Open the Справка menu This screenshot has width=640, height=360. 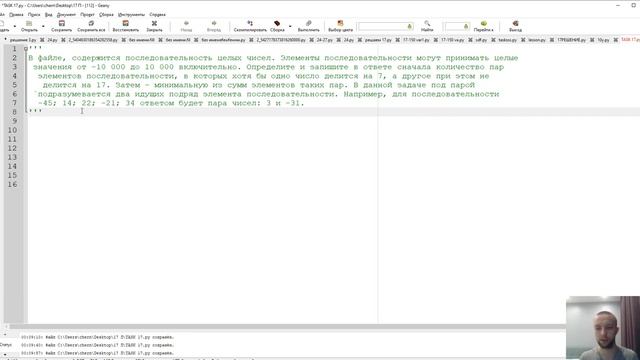coord(158,15)
